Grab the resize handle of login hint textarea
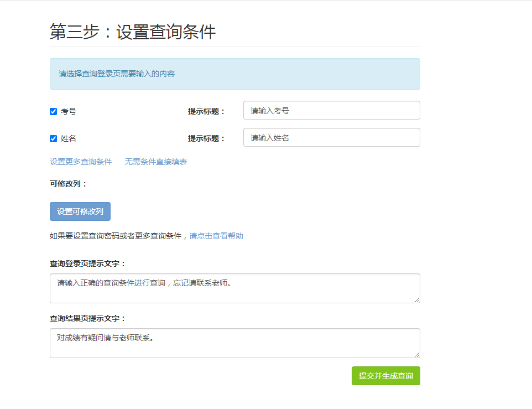This screenshot has height=409, width=532. (x=417, y=300)
